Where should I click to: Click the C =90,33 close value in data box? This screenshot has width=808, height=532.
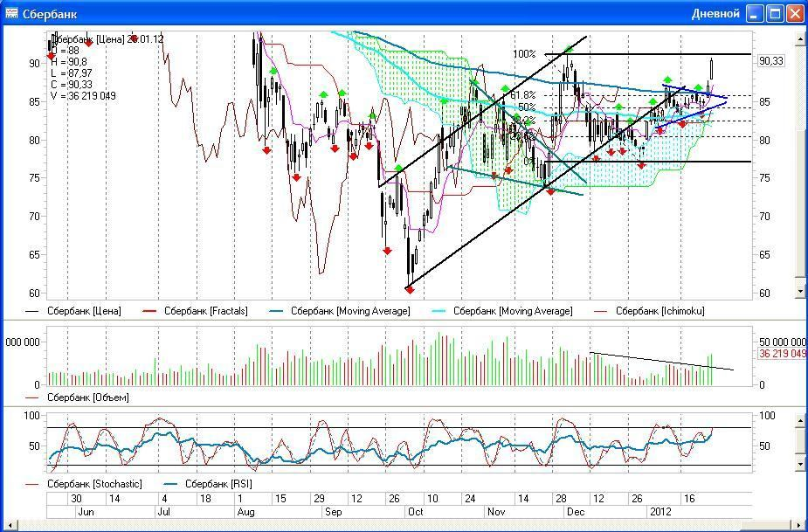point(71,85)
